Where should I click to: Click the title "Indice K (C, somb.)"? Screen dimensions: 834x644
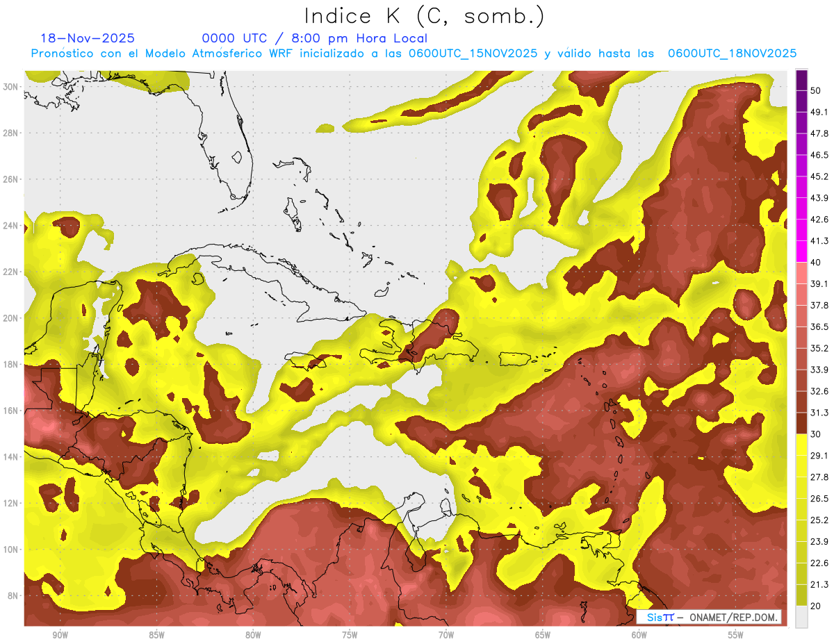pyautogui.click(x=424, y=17)
